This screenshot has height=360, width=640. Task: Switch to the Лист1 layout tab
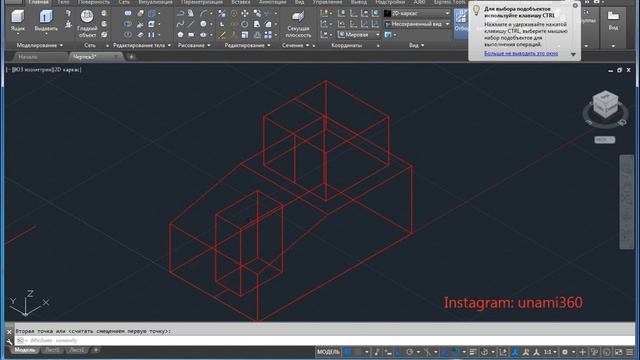[52, 350]
